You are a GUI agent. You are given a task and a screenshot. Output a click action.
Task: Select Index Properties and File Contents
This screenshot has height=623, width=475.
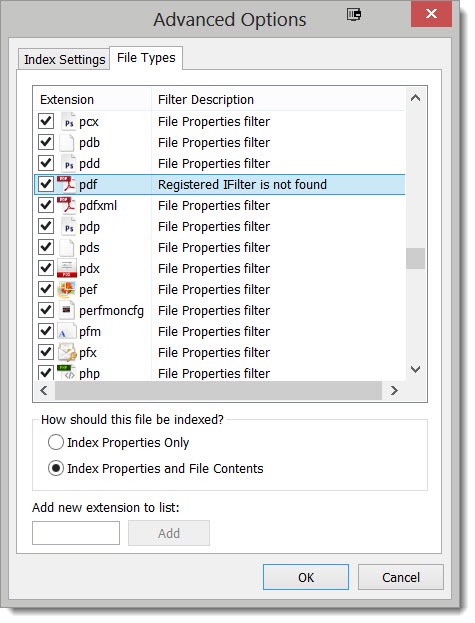pyautogui.click(x=56, y=468)
